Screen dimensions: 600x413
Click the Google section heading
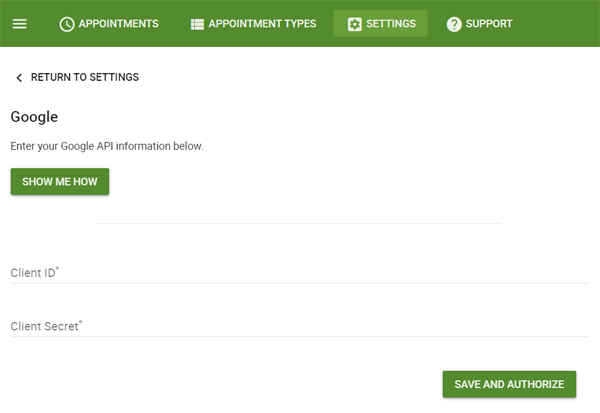34,117
